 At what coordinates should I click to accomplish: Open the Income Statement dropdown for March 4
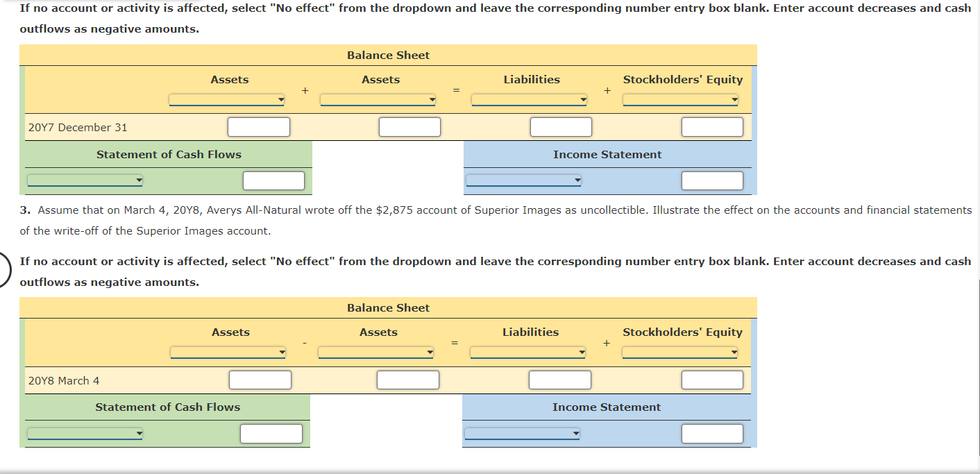pos(523,432)
